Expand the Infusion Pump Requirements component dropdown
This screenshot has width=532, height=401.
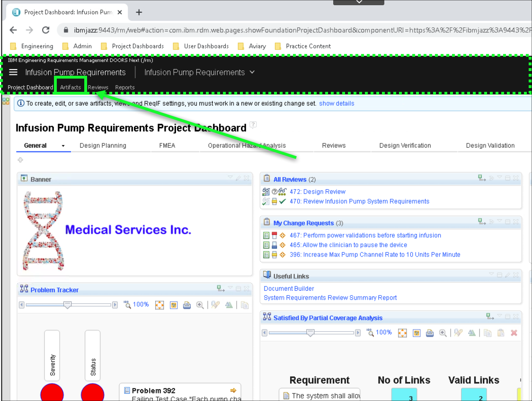coord(252,72)
